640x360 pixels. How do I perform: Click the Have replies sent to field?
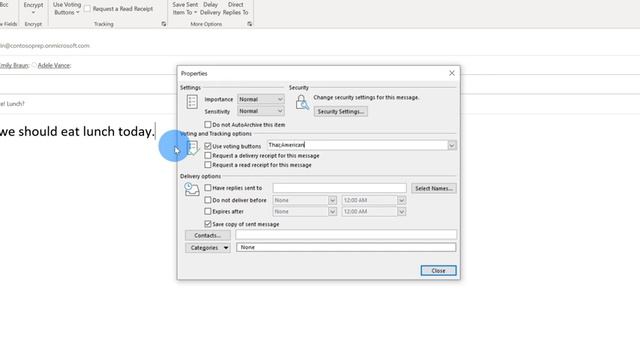(x=340, y=188)
